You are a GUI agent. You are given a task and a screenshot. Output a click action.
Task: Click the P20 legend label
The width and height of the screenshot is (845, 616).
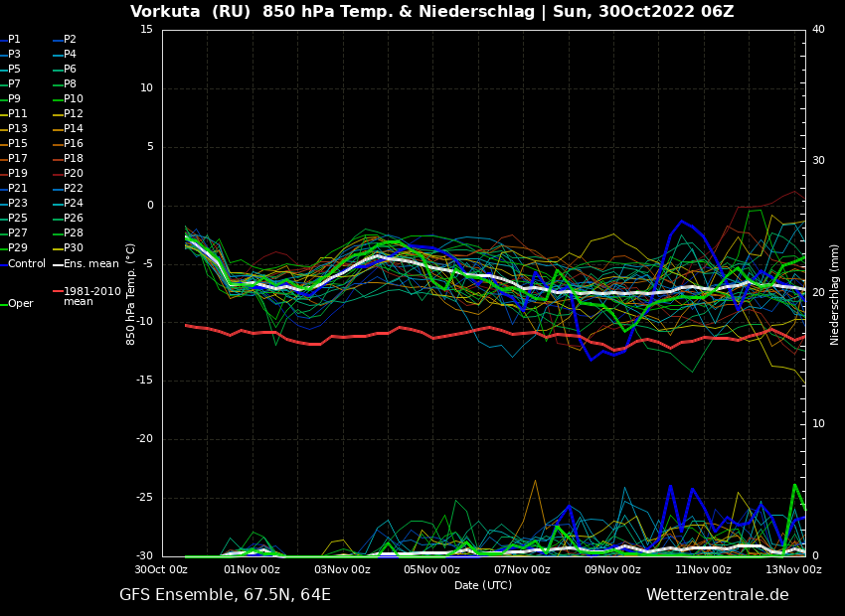click(73, 174)
